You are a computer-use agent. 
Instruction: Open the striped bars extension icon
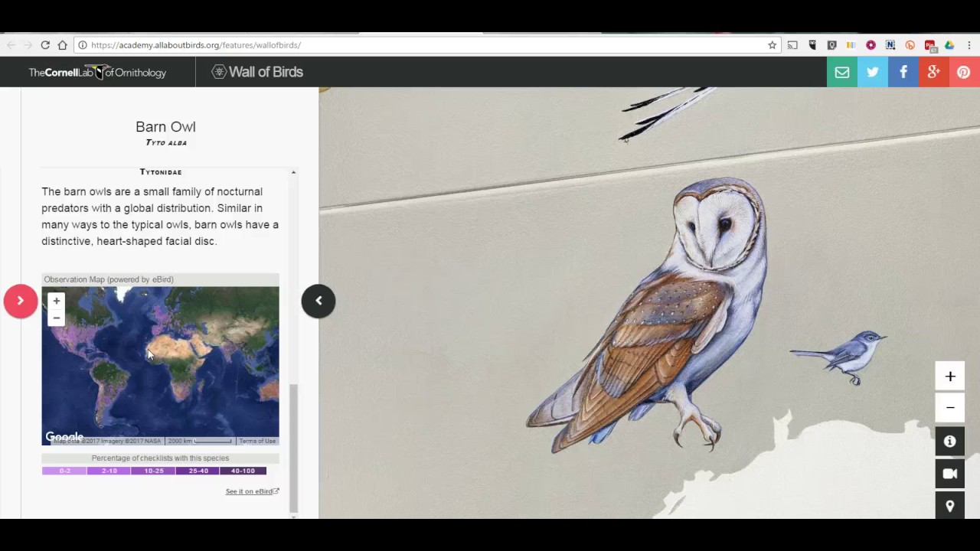pos(851,45)
